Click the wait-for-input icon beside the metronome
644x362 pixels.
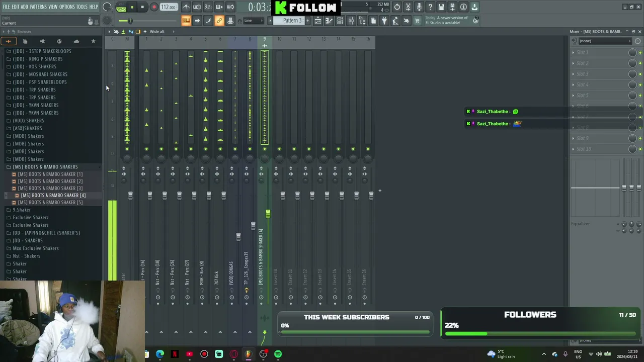[x=197, y=7]
